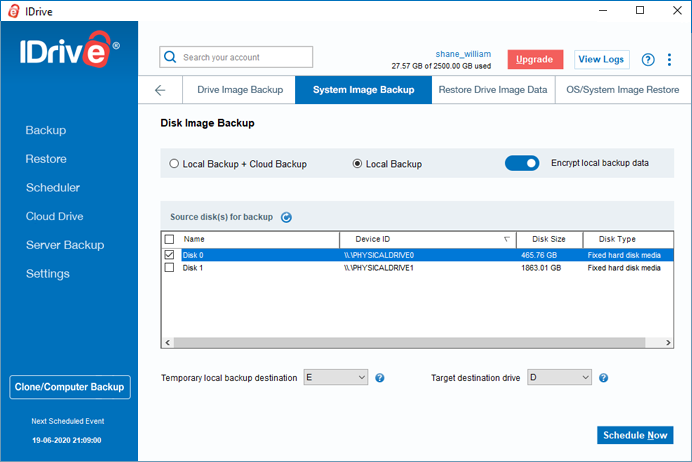Select the \\.\PHYSICALDRIVE1 device cell

(x=379, y=268)
